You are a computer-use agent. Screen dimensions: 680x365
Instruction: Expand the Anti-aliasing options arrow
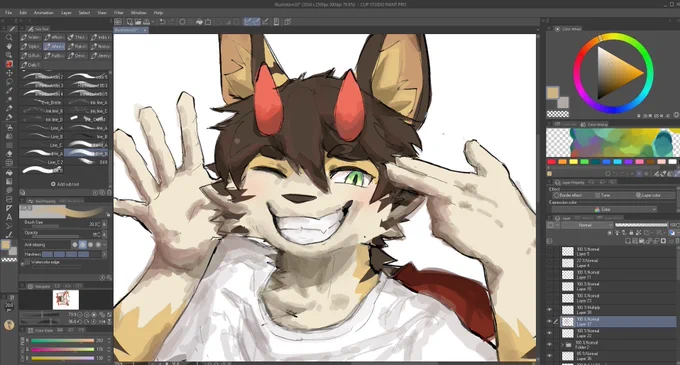coord(104,244)
